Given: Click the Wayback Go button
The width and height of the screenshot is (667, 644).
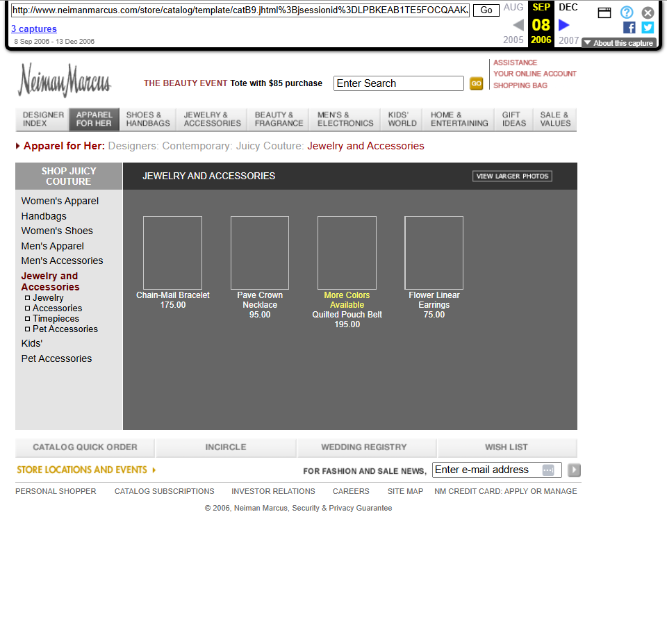Looking at the screenshot, I should click(486, 10).
